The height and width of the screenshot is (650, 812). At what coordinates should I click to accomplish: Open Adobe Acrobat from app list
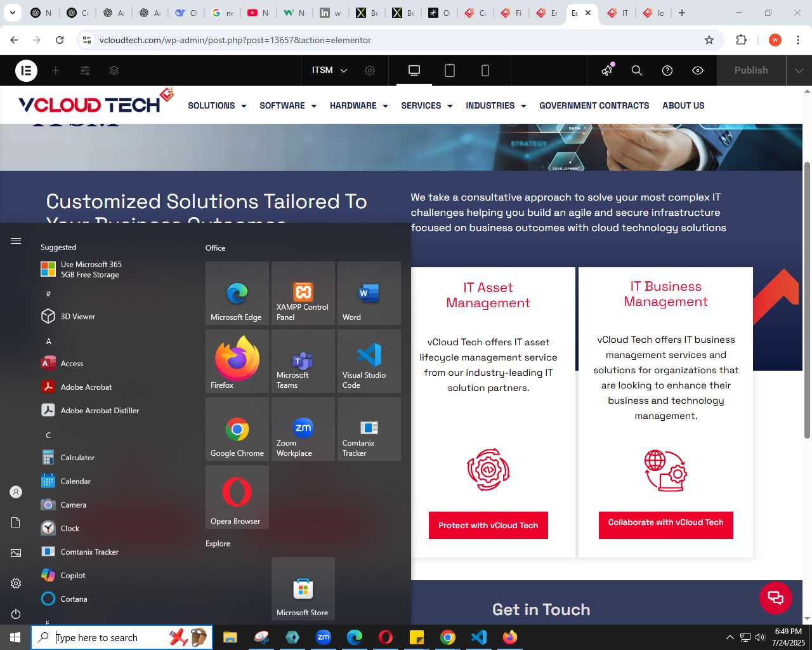pos(114,387)
